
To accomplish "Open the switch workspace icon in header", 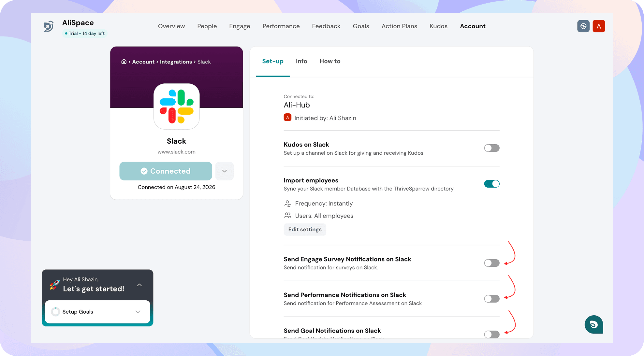I will (583, 26).
